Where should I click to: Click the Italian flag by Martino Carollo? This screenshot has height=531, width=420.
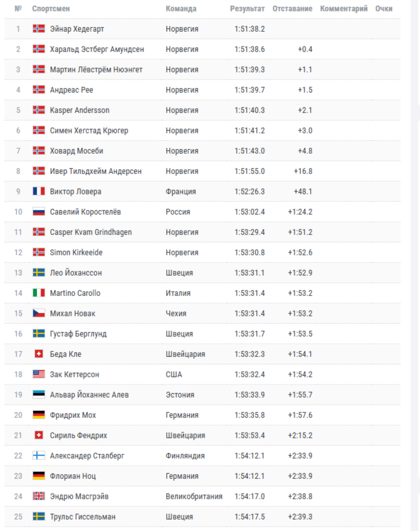pos(39,293)
